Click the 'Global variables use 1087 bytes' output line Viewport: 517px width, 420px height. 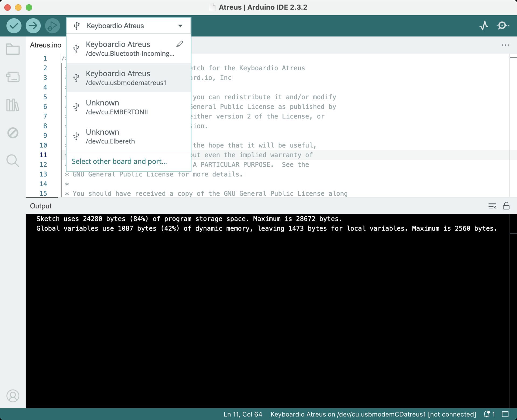[267, 229]
